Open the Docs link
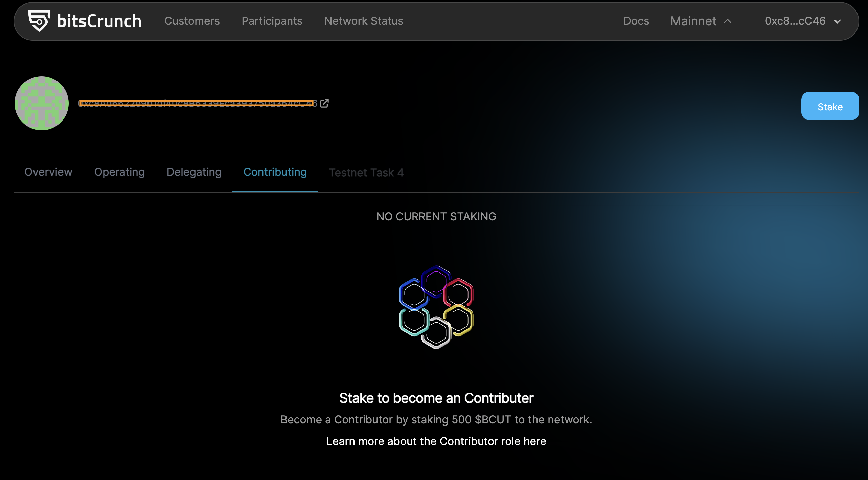The image size is (868, 480). [636, 21]
